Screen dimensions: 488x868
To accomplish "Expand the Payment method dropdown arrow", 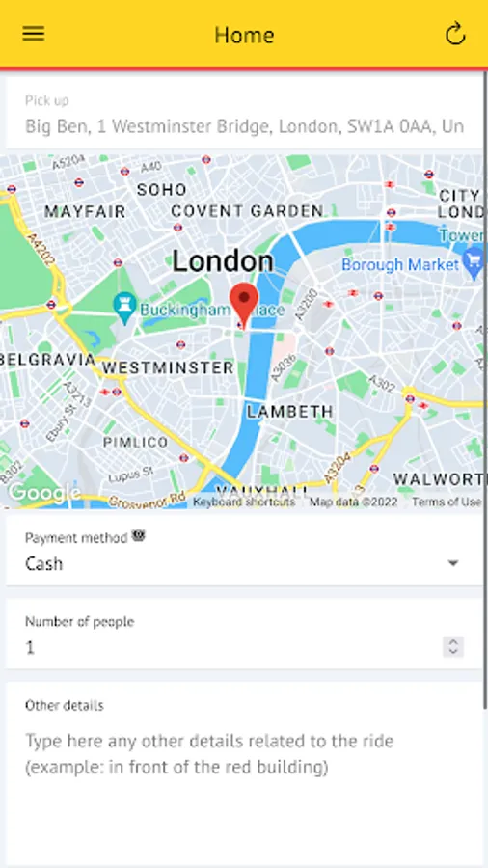I will [x=453, y=563].
